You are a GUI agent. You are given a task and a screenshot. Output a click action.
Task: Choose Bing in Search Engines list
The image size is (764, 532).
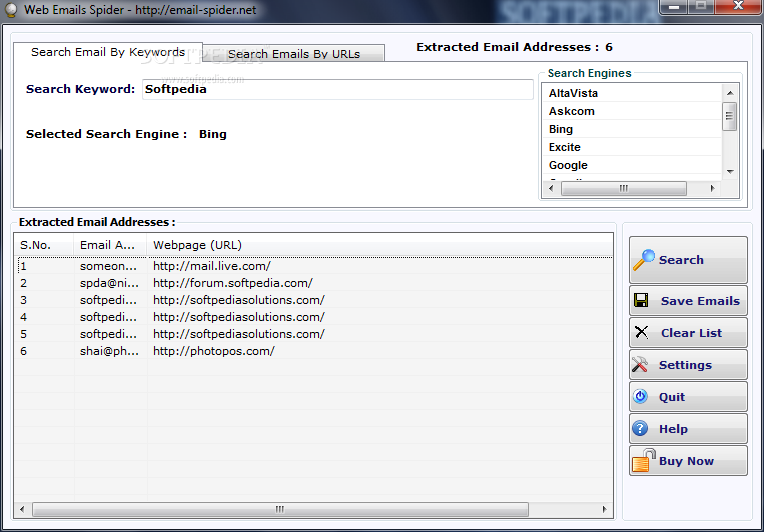[631, 129]
